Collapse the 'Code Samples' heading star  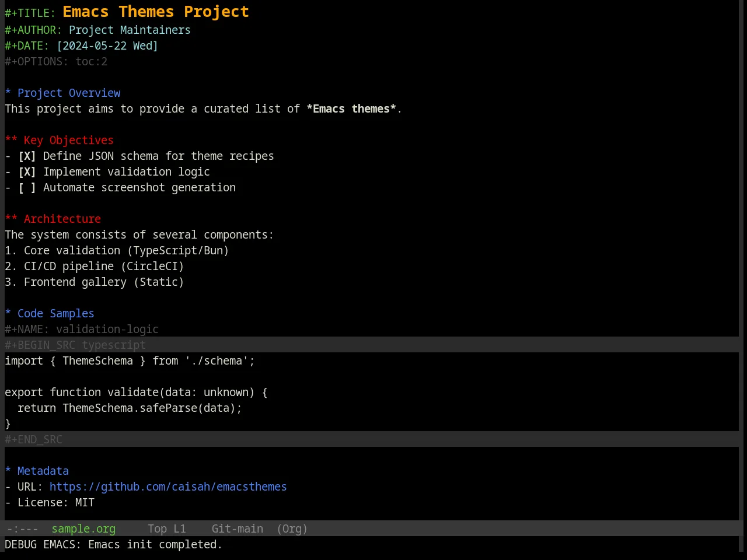pyautogui.click(x=8, y=314)
